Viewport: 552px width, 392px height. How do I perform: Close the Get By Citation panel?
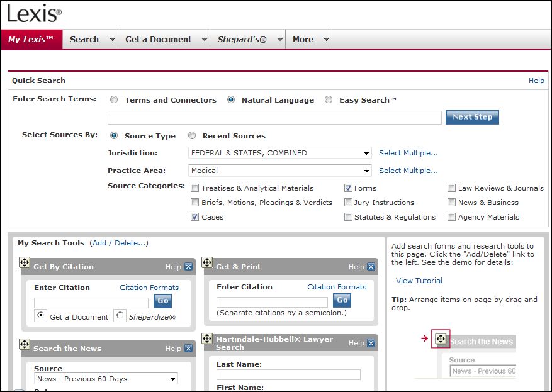188,267
